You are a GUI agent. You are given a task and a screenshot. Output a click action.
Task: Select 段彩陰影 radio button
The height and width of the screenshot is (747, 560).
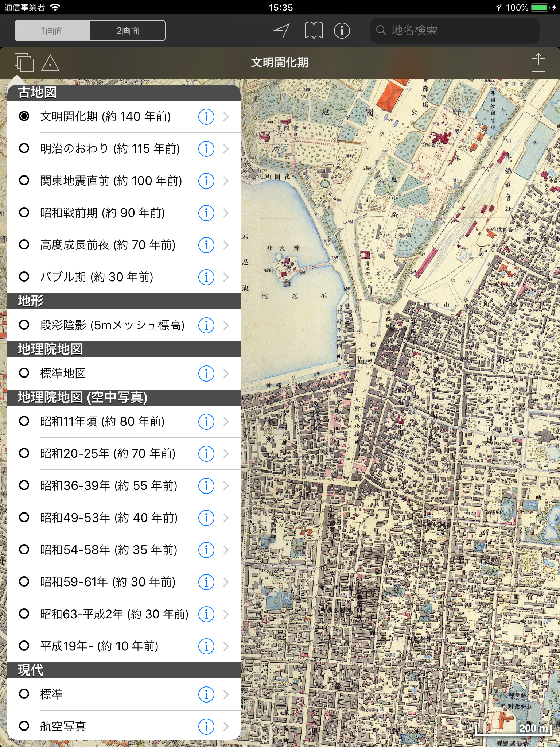24,325
